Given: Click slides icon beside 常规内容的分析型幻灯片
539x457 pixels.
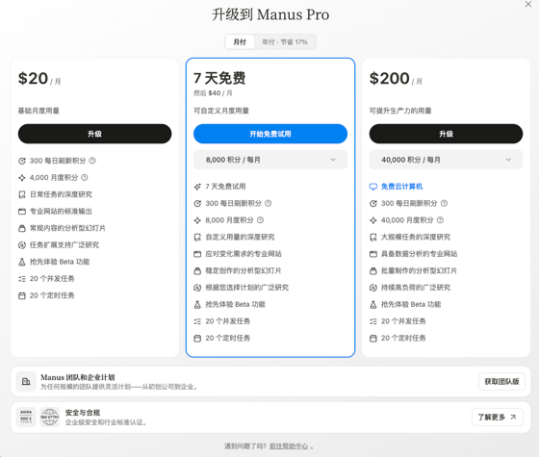Looking at the screenshot, I should click(22, 228).
